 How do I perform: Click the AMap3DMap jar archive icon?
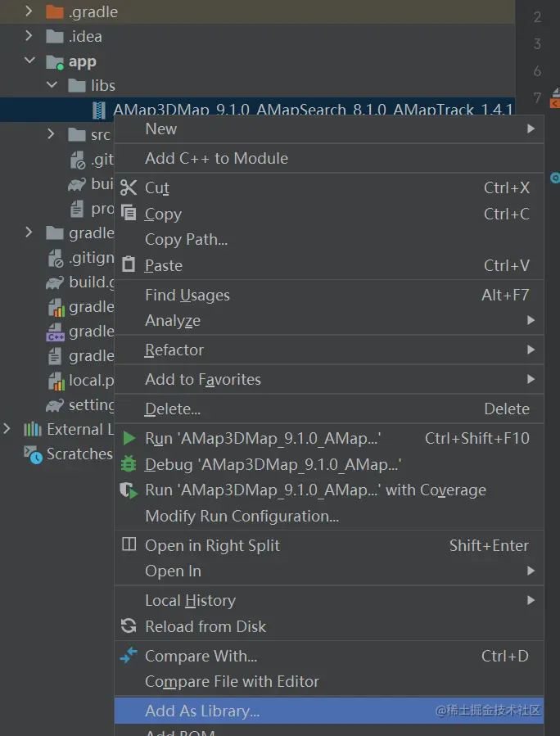[x=98, y=111]
